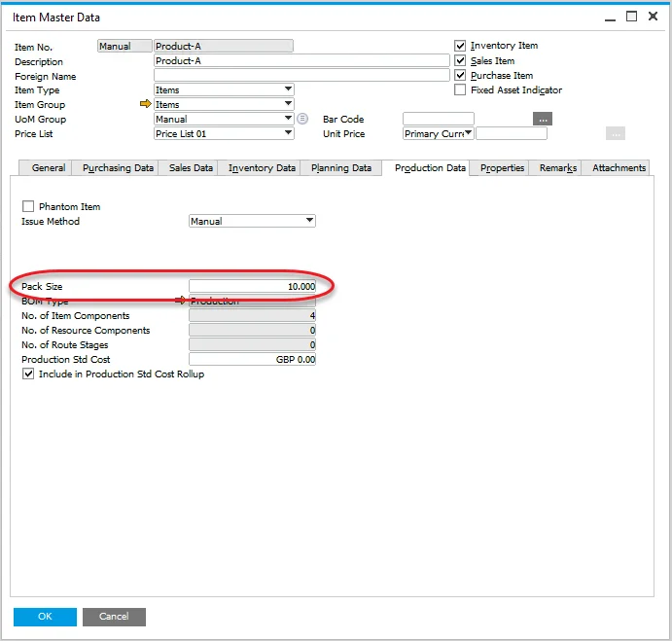Viewport: 672px width, 641px height.
Task: Enable the Fixed Asset Indicator checkbox
Action: pyautogui.click(x=461, y=90)
